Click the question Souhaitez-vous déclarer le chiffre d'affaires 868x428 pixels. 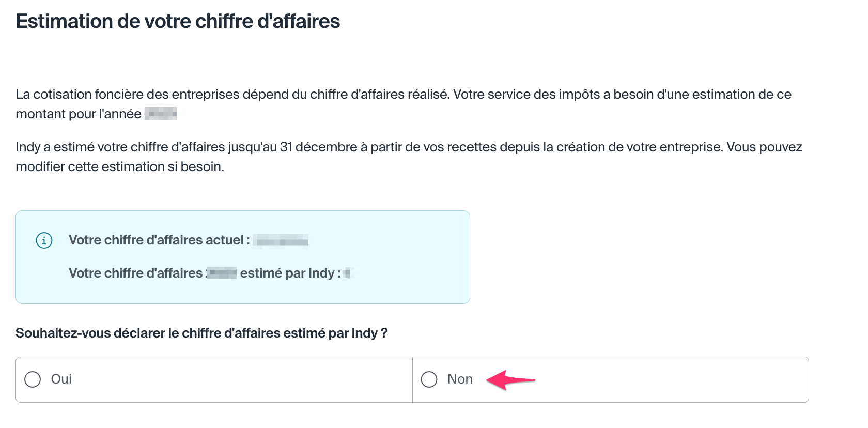(x=202, y=333)
